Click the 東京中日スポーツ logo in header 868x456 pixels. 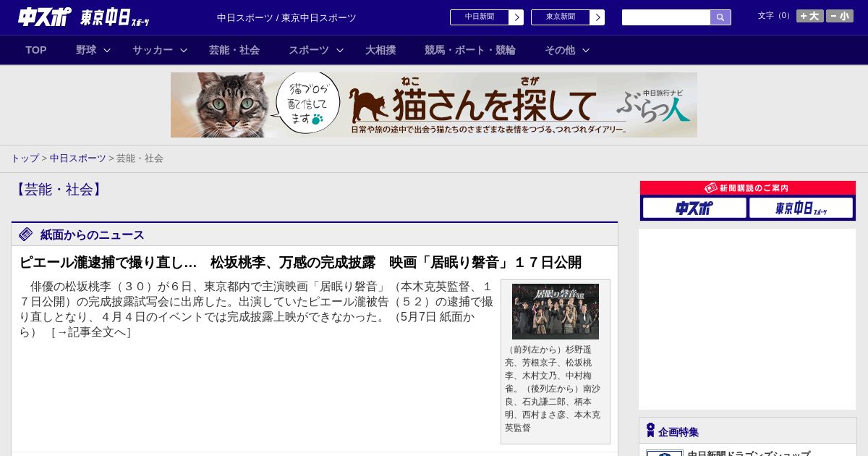point(115,17)
